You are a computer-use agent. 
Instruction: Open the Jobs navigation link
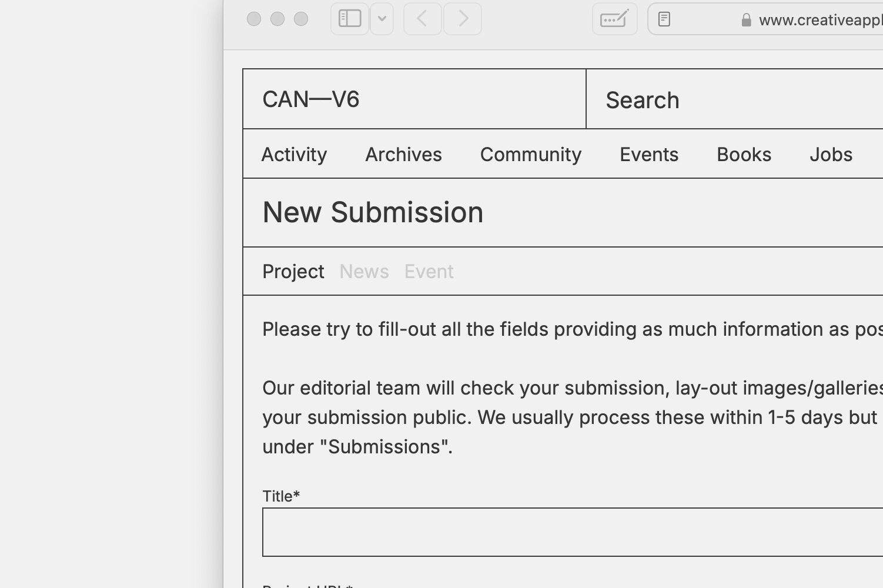(831, 155)
